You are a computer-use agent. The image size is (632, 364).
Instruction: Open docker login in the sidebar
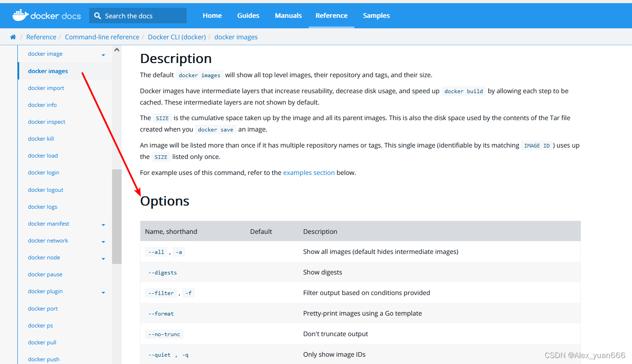pos(43,173)
